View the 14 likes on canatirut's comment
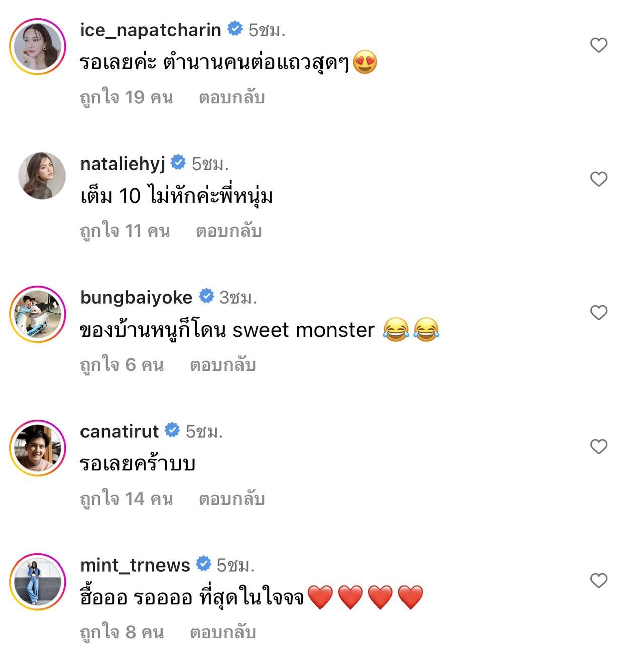 (x=126, y=499)
